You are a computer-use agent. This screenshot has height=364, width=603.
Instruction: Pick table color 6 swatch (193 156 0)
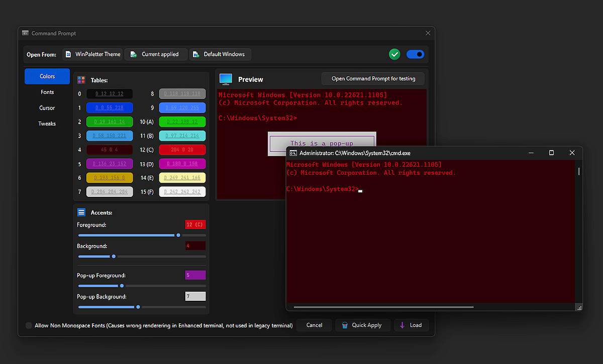tap(110, 178)
